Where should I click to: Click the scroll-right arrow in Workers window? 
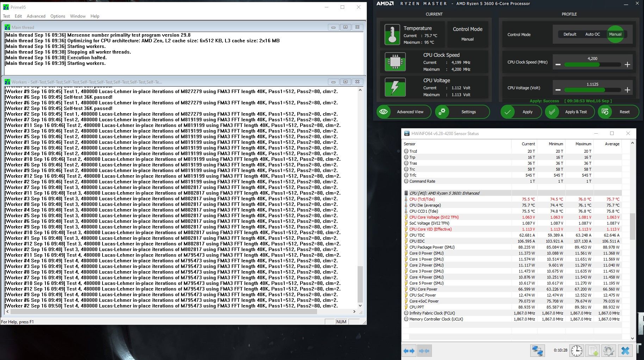coord(354,312)
